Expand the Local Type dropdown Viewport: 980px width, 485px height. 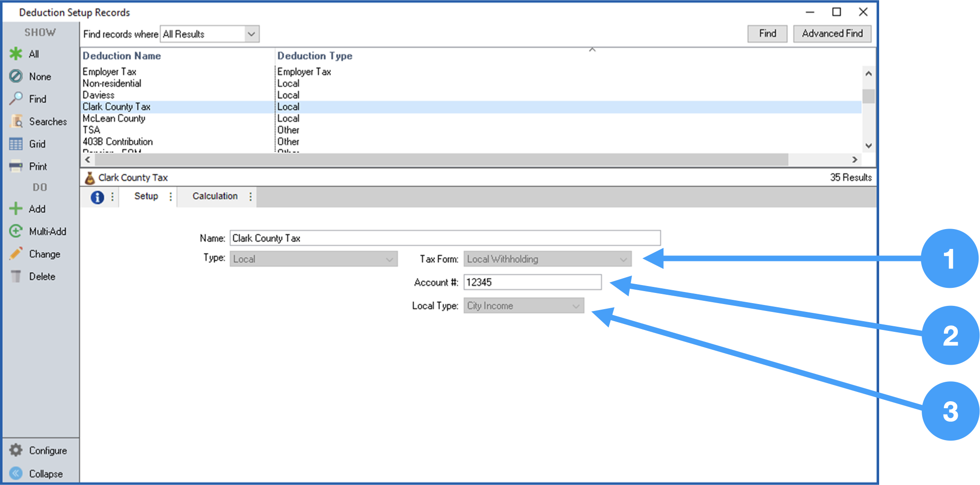coord(576,306)
